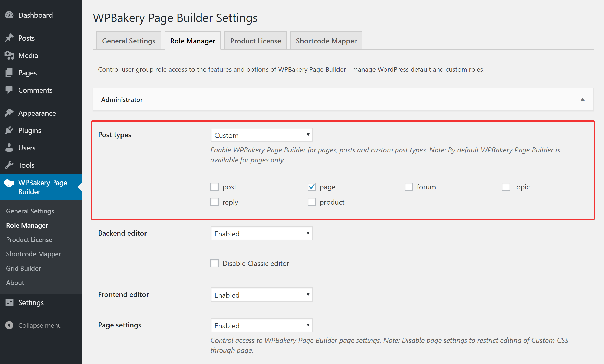Click the Appearance paintbrush icon
604x364 pixels.
pos(9,113)
